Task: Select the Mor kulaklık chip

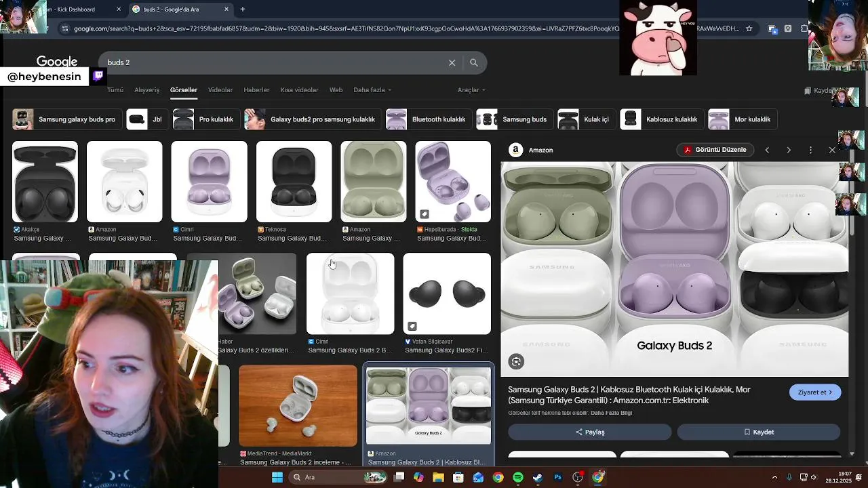Action: tap(743, 119)
